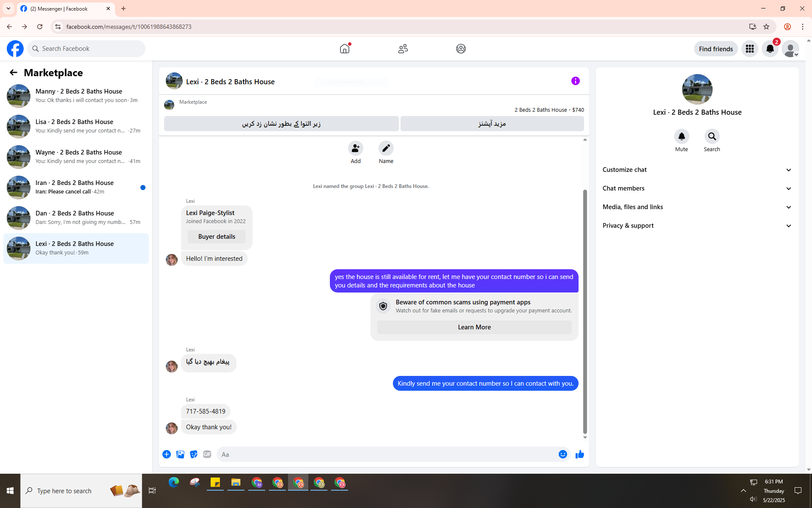
Task: Open the Facebook menu grid icon
Action: click(x=750, y=49)
